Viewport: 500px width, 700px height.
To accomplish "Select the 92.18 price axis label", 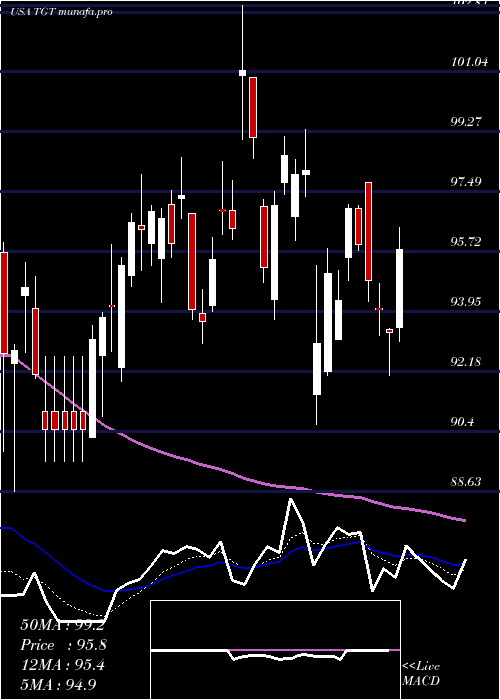I will [467, 362].
